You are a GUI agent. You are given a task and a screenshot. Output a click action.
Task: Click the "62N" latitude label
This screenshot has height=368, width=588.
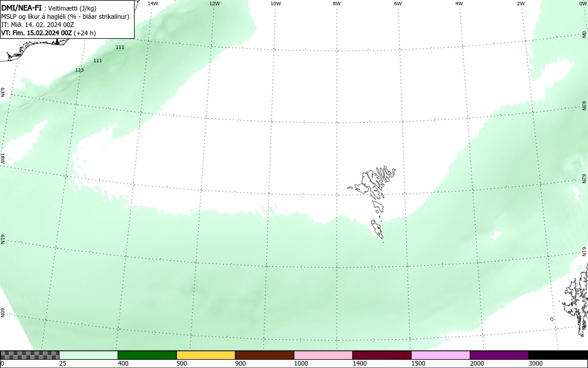coord(584,178)
